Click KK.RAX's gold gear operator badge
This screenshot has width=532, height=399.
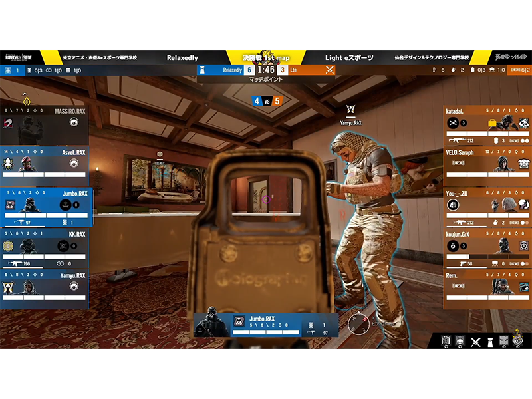coord(7,245)
